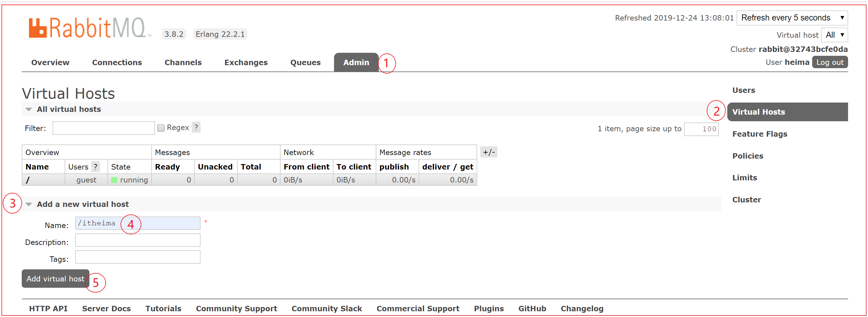868x317 pixels.
Task: Click the guest user cell
Action: click(86, 180)
